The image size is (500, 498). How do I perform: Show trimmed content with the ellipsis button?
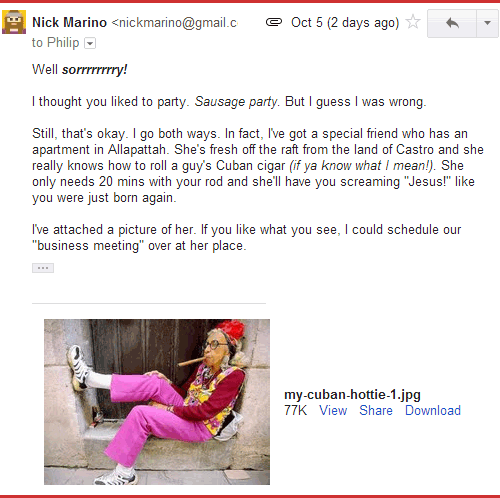43,268
